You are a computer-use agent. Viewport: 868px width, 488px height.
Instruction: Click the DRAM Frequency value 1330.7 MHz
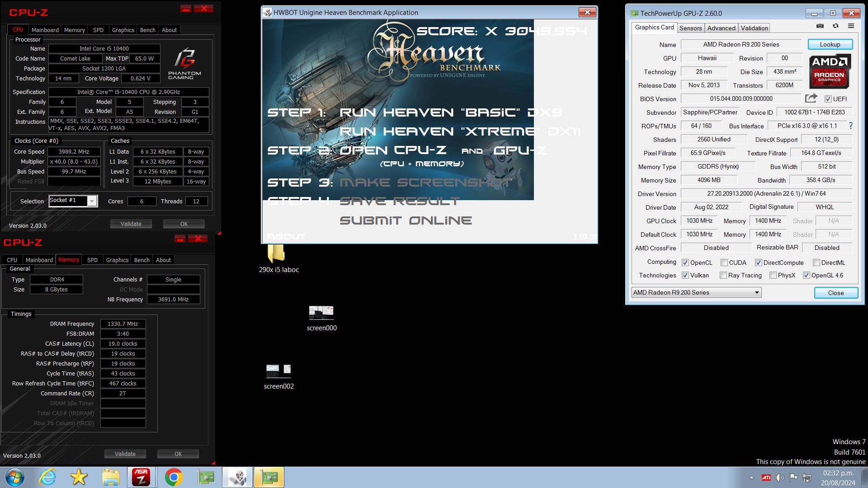pyautogui.click(x=123, y=324)
